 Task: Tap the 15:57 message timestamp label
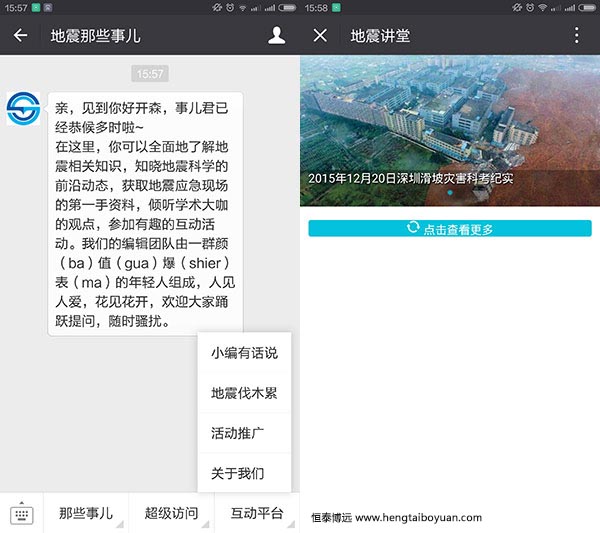click(150, 73)
